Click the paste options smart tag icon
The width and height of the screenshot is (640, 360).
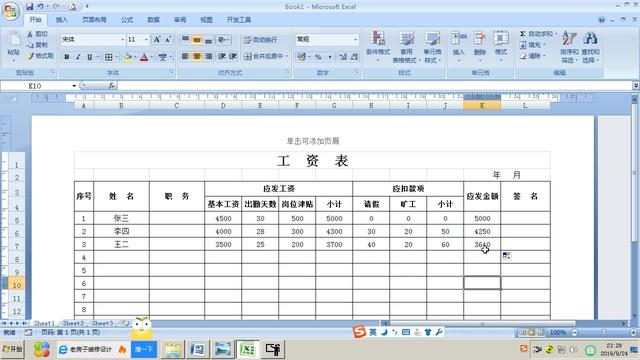pyautogui.click(x=507, y=256)
